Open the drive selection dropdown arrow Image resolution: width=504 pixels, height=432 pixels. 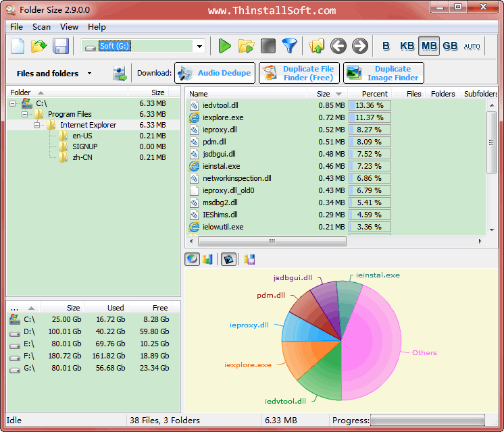(199, 47)
